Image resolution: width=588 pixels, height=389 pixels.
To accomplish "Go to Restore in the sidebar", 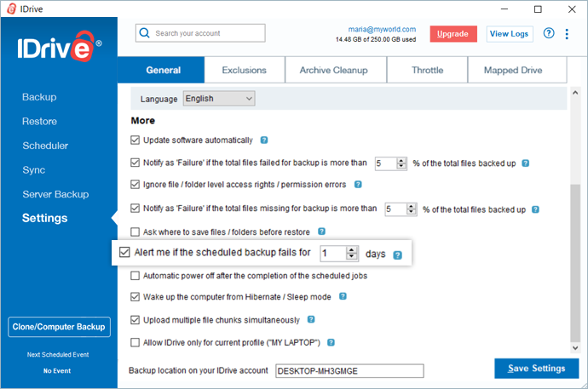I will (x=39, y=122).
